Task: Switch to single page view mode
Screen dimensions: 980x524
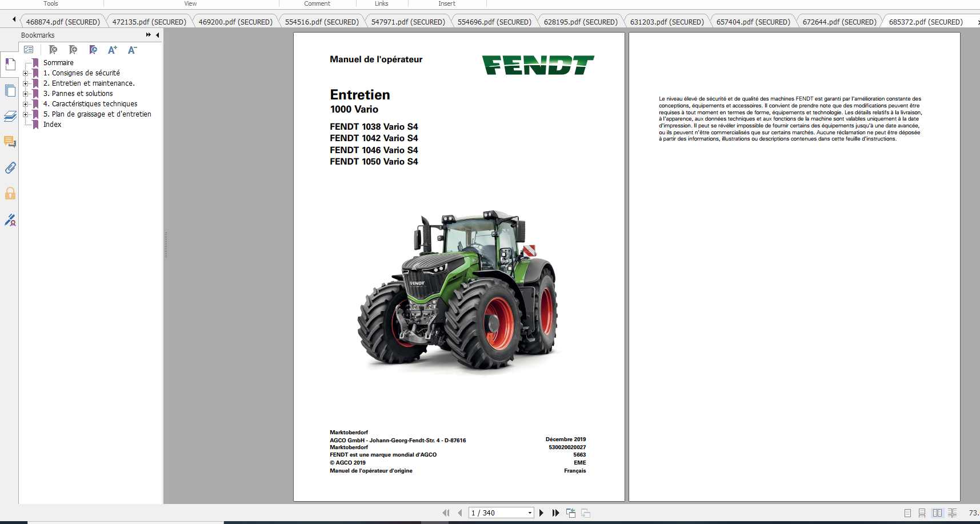Action: [907, 513]
